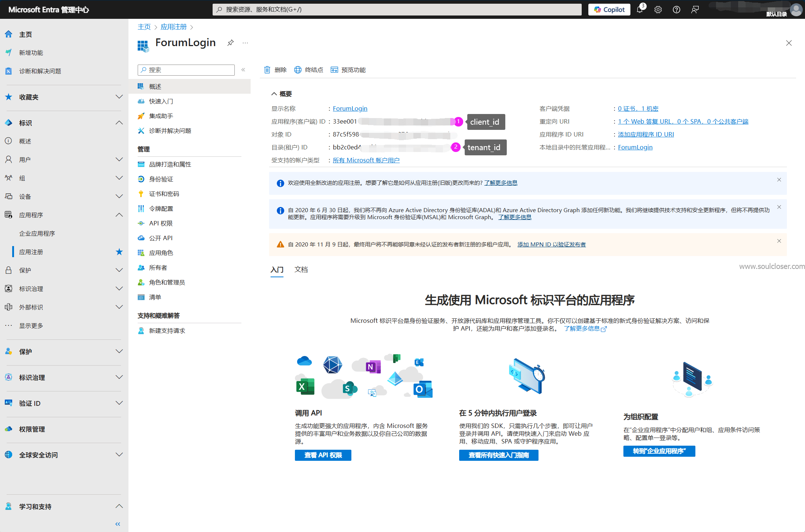Open the feedback icon in top bar
The height and width of the screenshot is (532, 805).
tap(695, 10)
